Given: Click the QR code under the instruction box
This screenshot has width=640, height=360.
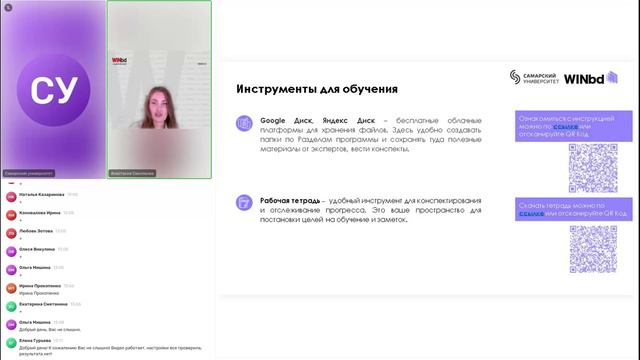Looking at the screenshot, I should (593, 168).
